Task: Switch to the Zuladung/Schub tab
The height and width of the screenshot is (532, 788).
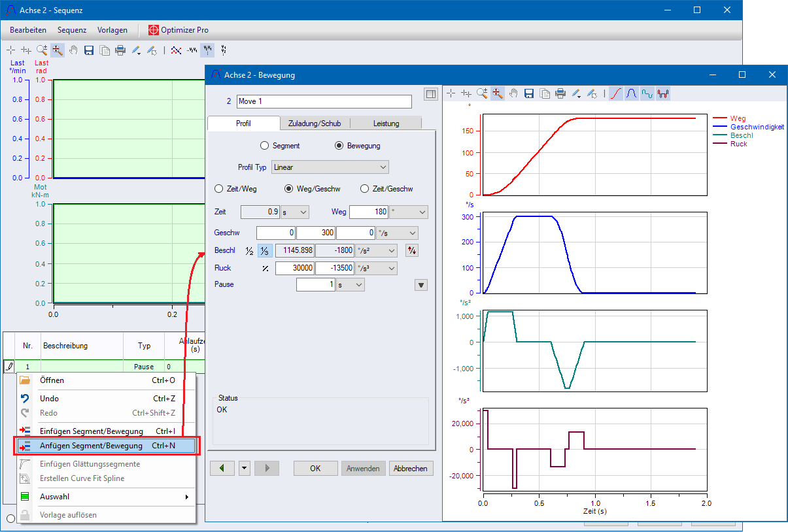Action: 315,124
